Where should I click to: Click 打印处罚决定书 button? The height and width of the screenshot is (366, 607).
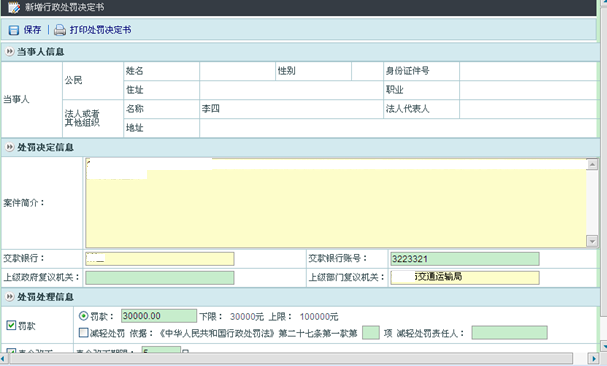100,30
